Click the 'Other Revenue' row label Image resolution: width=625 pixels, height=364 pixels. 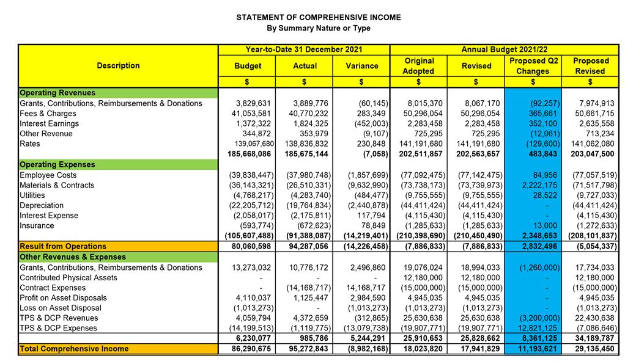46,134
